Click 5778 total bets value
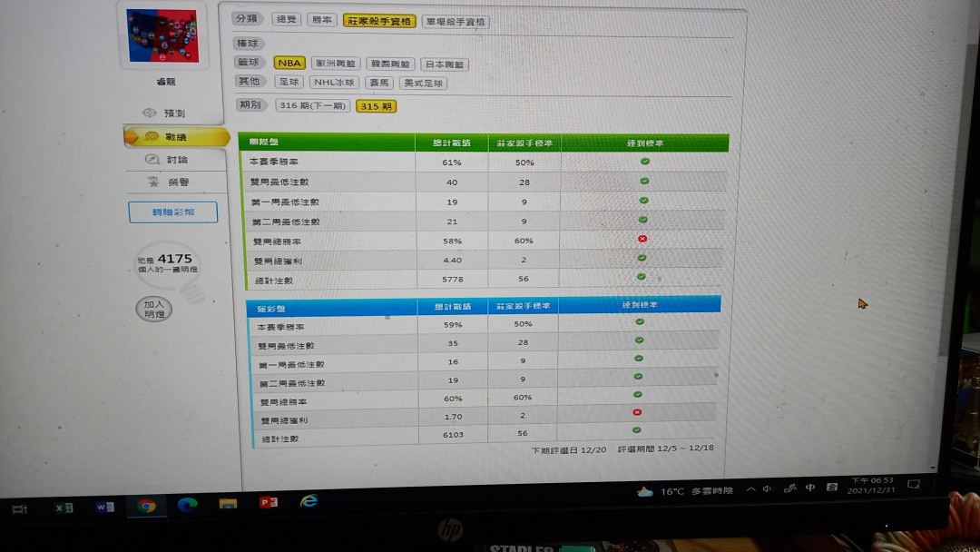Image resolution: width=980 pixels, height=552 pixels. pos(453,280)
